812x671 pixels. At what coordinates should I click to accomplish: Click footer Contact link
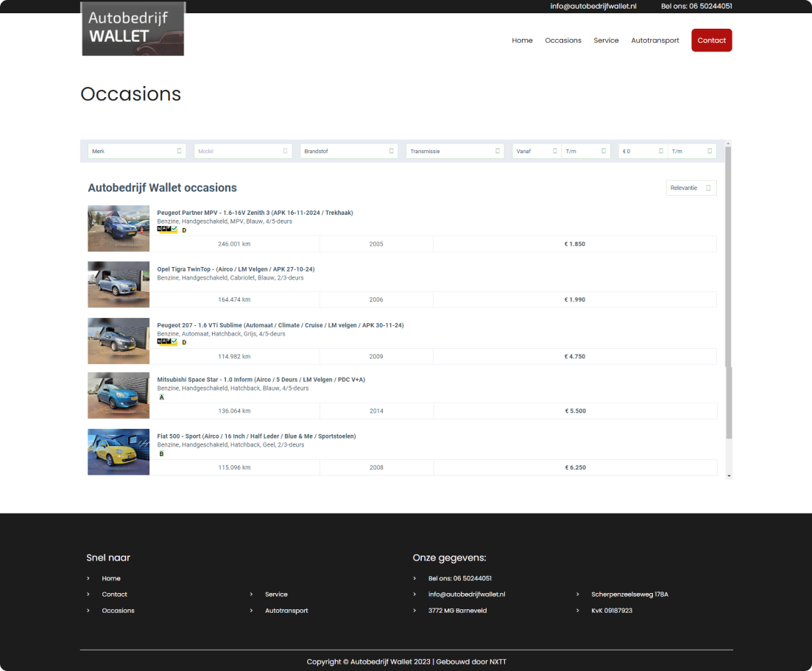tap(114, 594)
